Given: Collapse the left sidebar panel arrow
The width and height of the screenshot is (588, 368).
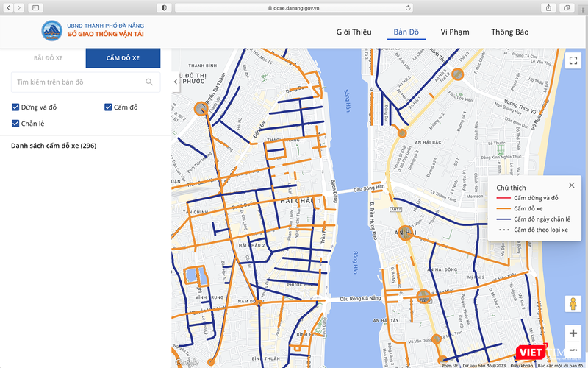Looking at the screenshot, I should pyautogui.click(x=176, y=82).
